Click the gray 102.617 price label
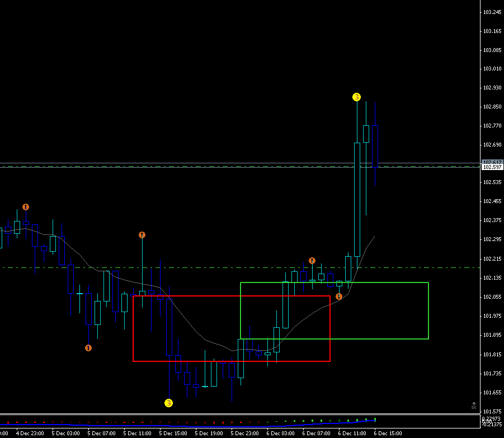Image resolution: width=504 pixels, height=438 pixels. pos(492,162)
